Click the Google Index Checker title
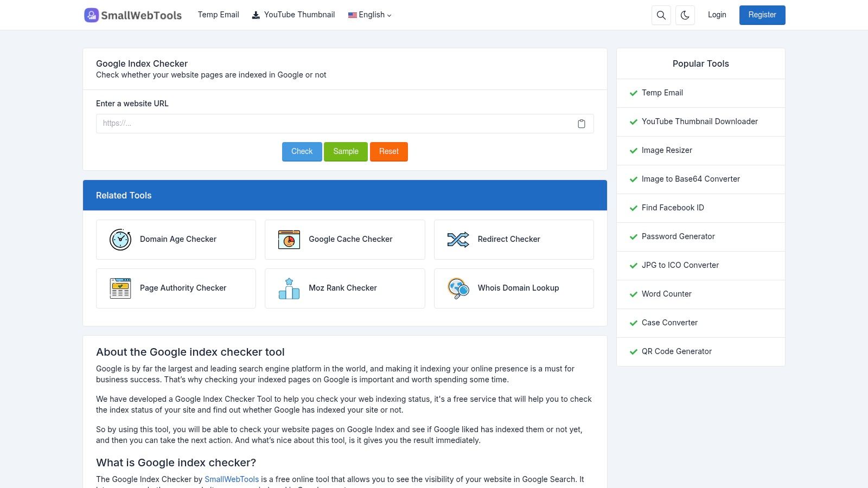Screen dimensions: 868x488 point(142,63)
